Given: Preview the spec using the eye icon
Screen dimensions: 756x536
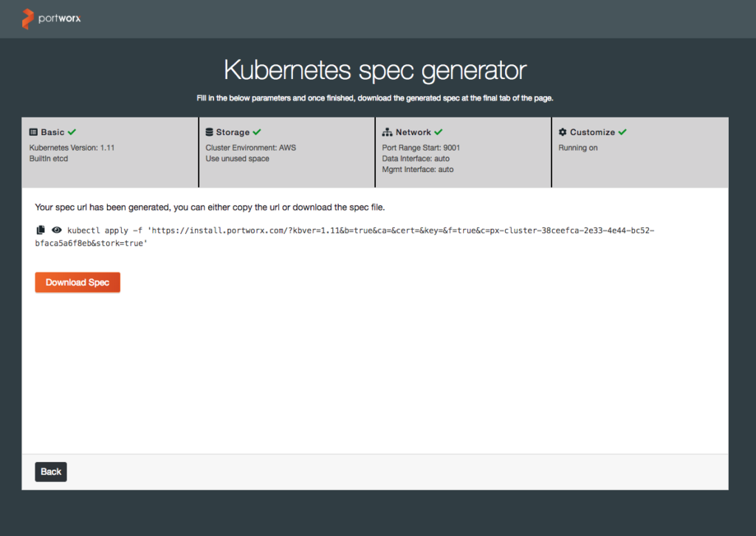Looking at the screenshot, I should tap(56, 230).
